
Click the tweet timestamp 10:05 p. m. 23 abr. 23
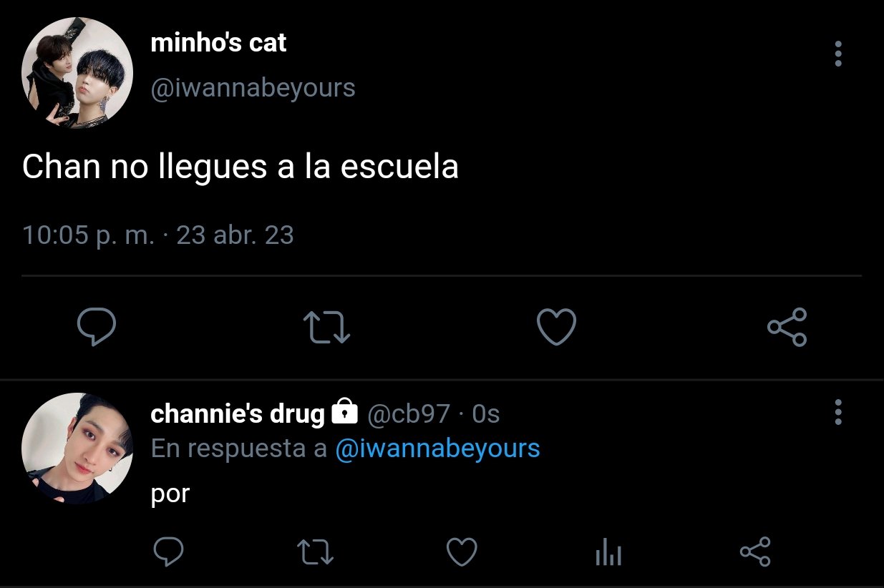[x=158, y=235]
